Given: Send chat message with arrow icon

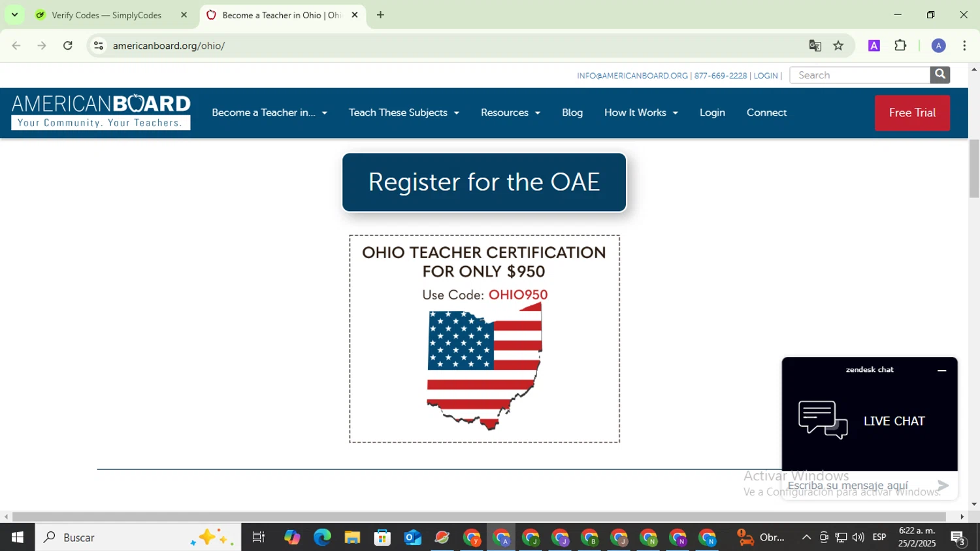Looking at the screenshot, I should pos(943,485).
